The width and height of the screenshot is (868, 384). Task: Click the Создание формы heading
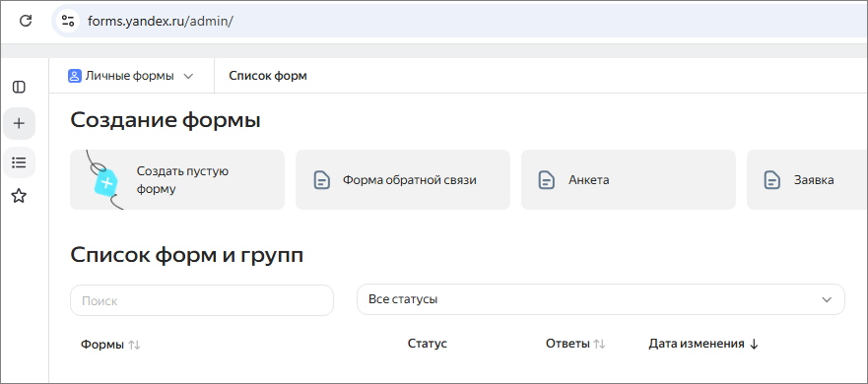pos(166,120)
